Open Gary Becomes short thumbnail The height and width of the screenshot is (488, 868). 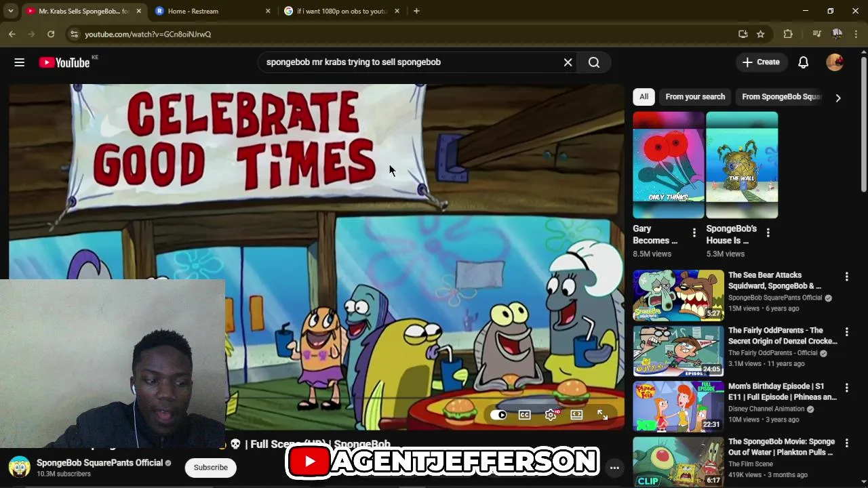coord(669,165)
